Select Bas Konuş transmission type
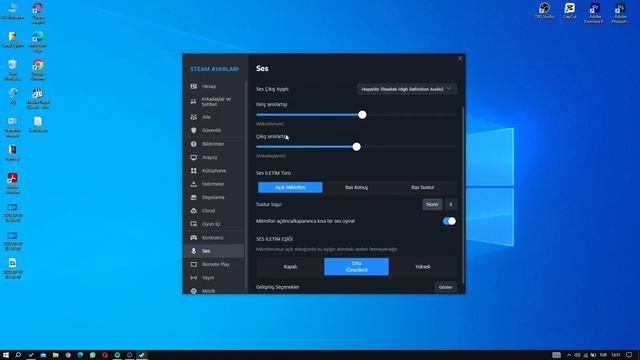 356,187
